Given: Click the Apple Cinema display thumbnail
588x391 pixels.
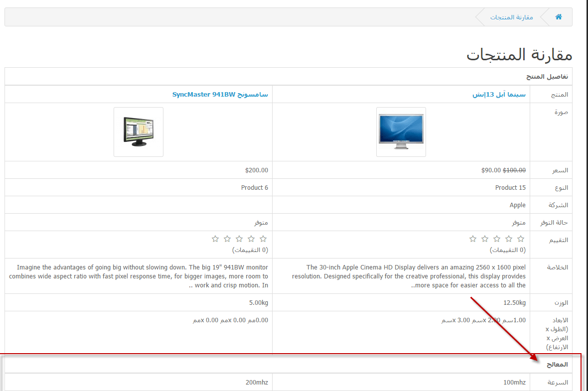Looking at the screenshot, I should coord(401,132).
